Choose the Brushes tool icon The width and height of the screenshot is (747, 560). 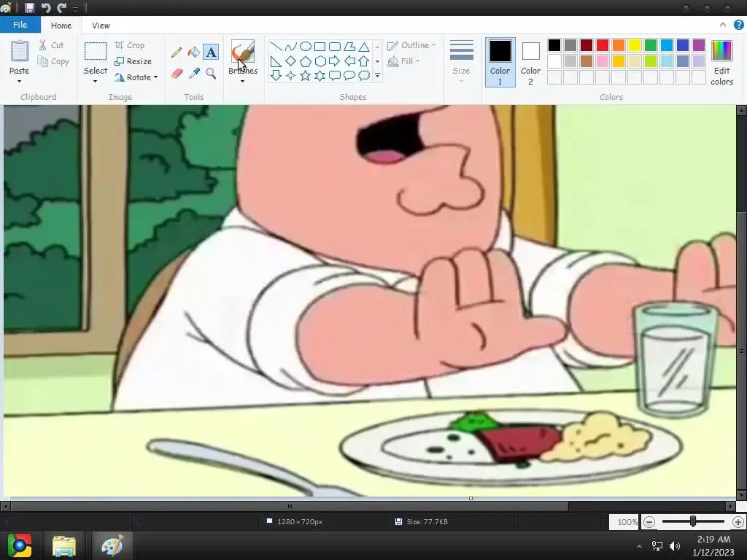(x=242, y=52)
